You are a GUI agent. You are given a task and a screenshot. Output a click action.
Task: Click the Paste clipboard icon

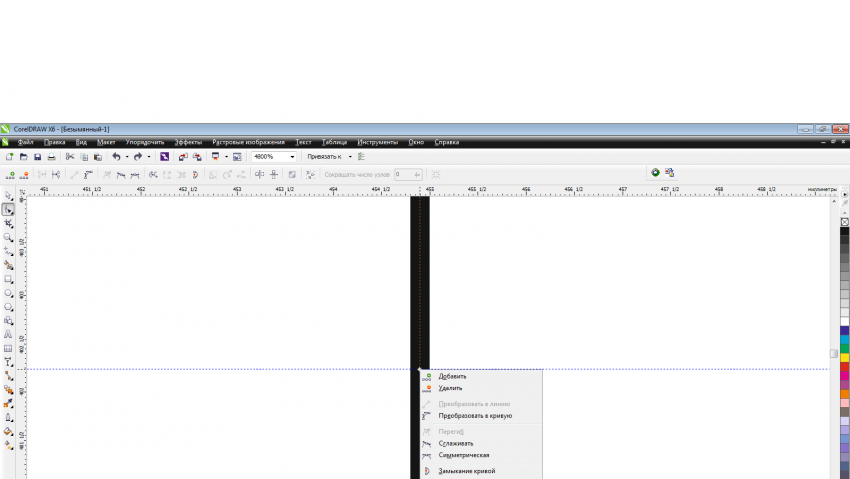[98, 157]
